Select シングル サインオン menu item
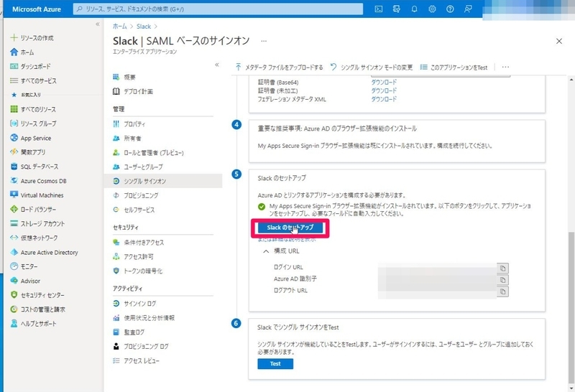Screen dimensions: 575x392 pos(163,181)
